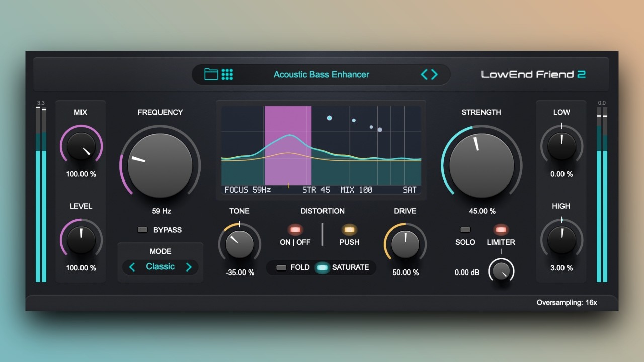
Task: Go to previous preset with left arrow
Action: click(424, 74)
